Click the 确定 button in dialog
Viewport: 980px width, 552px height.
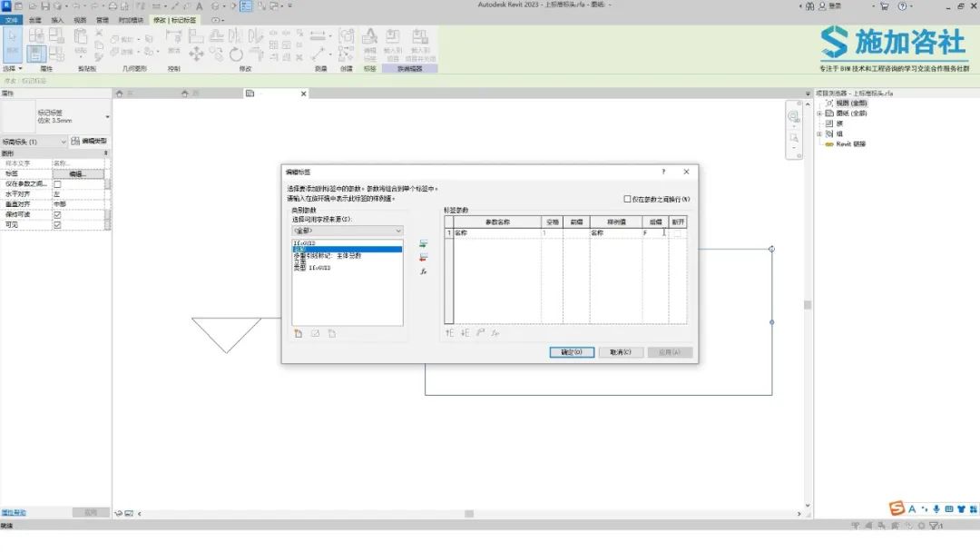tap(572, 352)
